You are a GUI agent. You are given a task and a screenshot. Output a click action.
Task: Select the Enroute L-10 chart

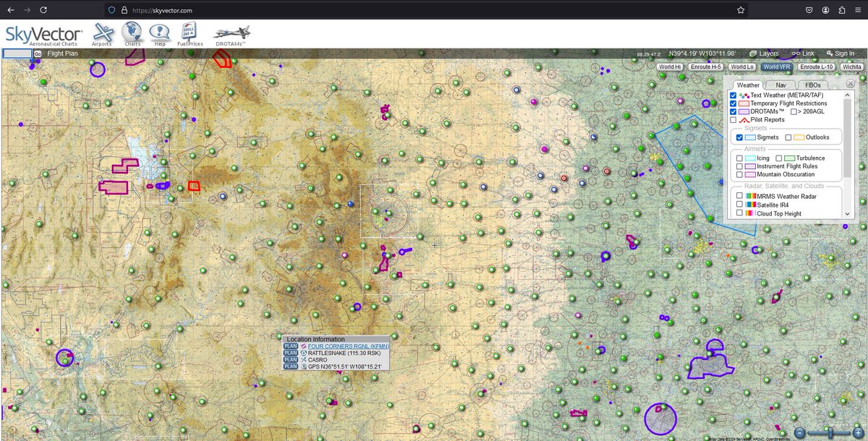point(818,67)
